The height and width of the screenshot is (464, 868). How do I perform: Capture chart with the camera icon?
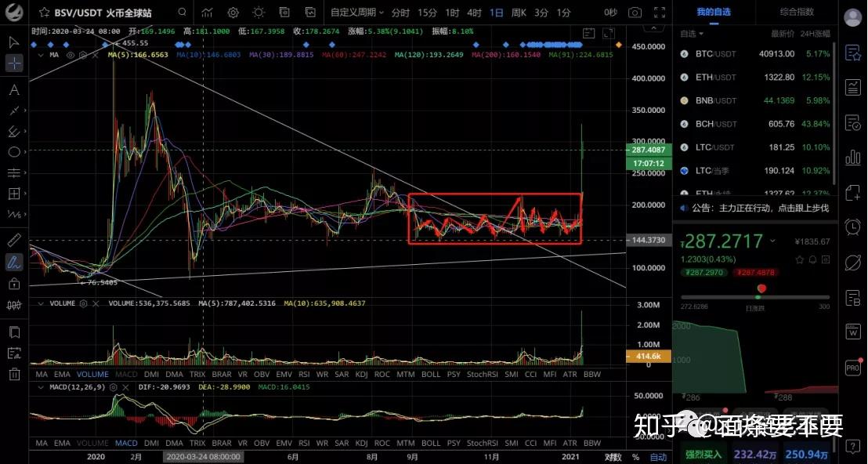(x=635, y=13)
